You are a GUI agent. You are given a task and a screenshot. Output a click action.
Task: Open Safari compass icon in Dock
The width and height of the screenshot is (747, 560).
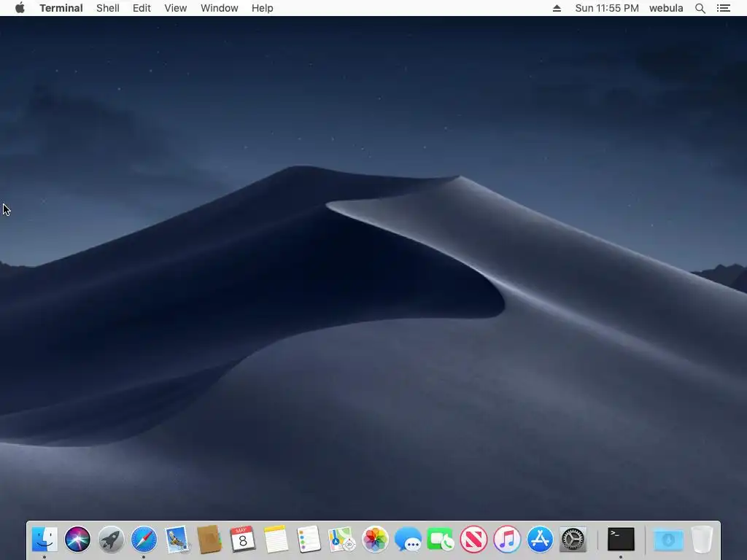(144, 540)
